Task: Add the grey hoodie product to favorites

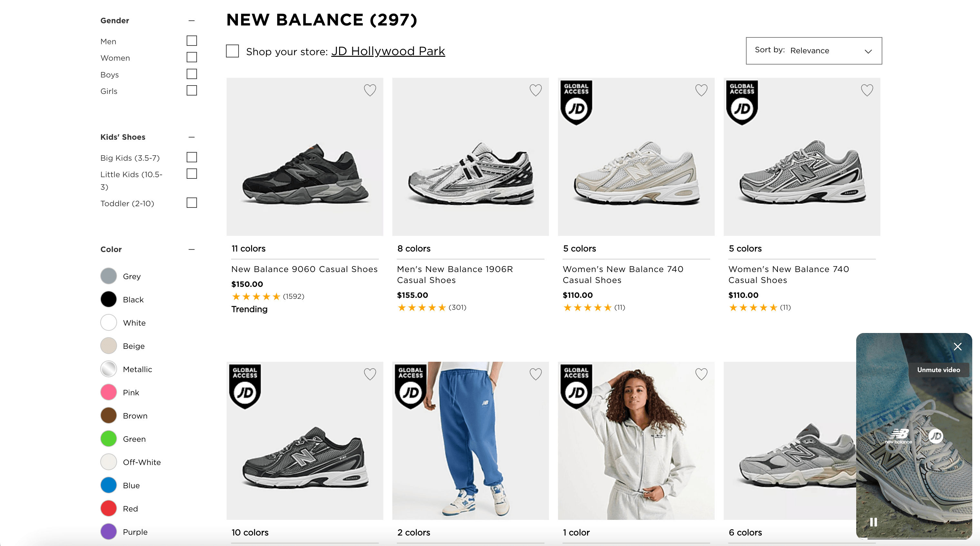Action: [701, 374]
